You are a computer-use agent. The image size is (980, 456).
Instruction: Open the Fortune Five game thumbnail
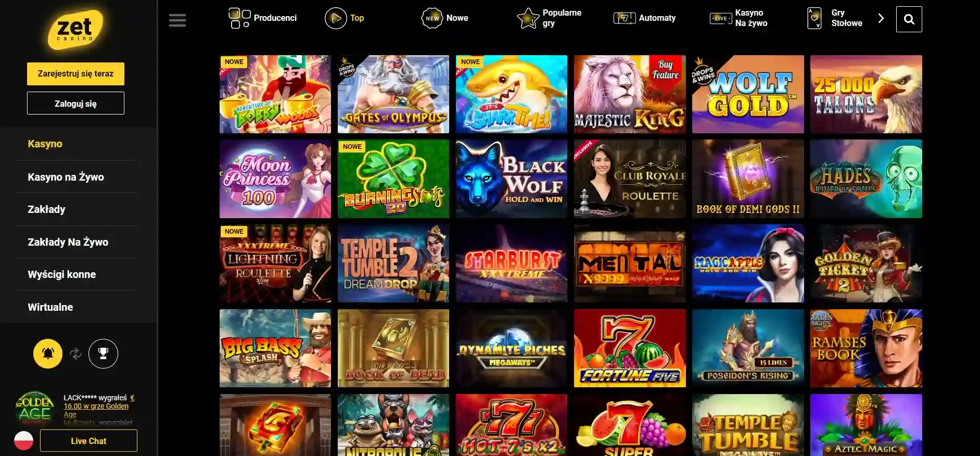(630, 348)
